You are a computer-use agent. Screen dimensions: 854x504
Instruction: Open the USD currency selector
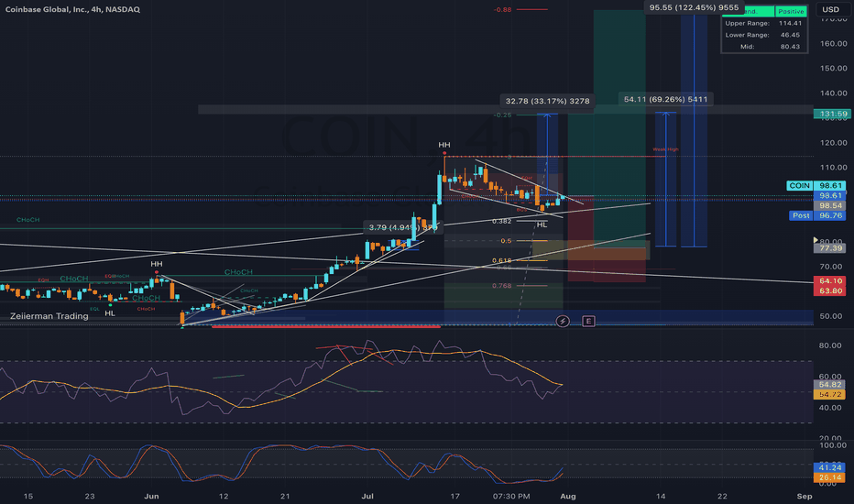(830, 9)
